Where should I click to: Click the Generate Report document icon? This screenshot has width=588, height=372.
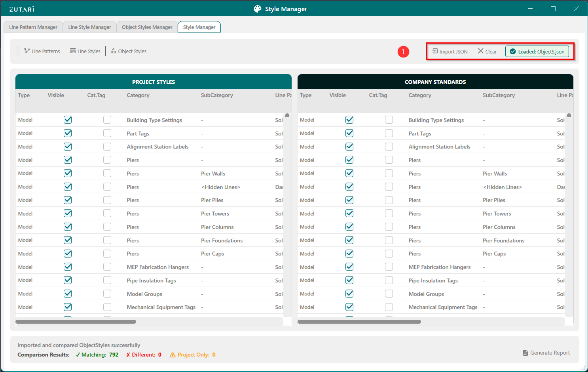(525, 353)
